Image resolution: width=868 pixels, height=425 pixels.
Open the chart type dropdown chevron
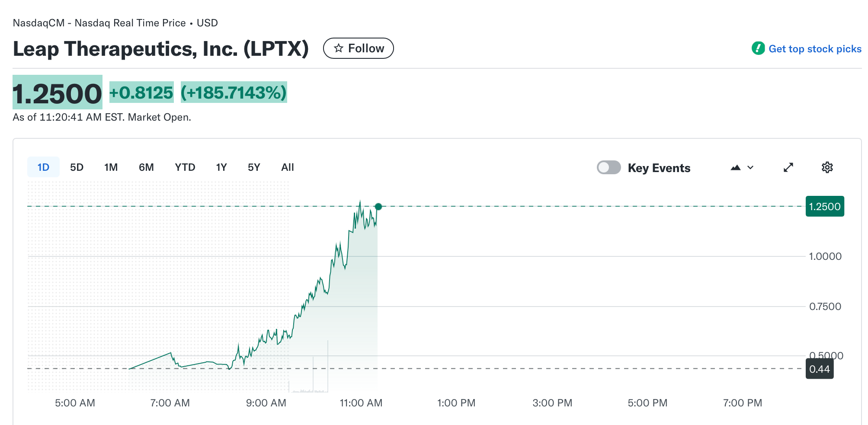(x=750, y=167)
